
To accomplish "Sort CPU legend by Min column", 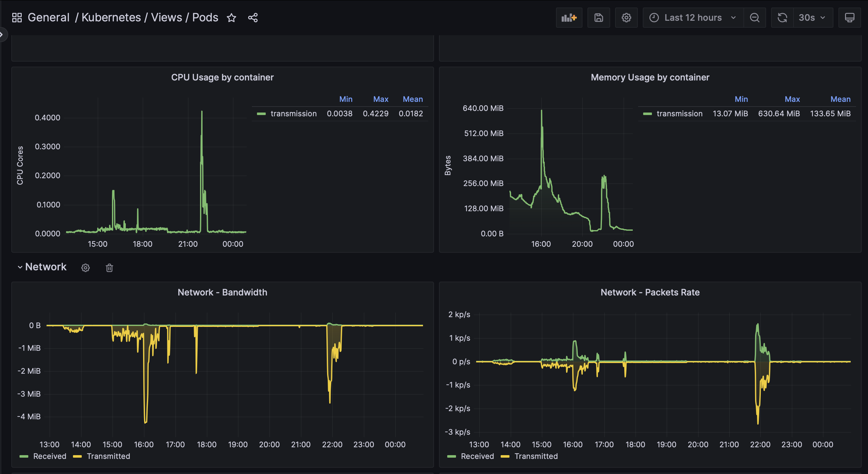I will click(x=346, y=99).
